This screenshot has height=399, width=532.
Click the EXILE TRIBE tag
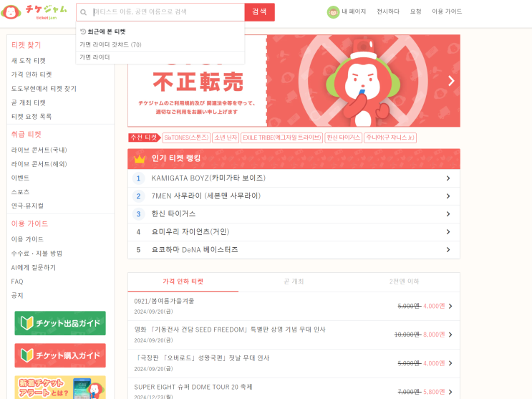click(x=281, y=138)
